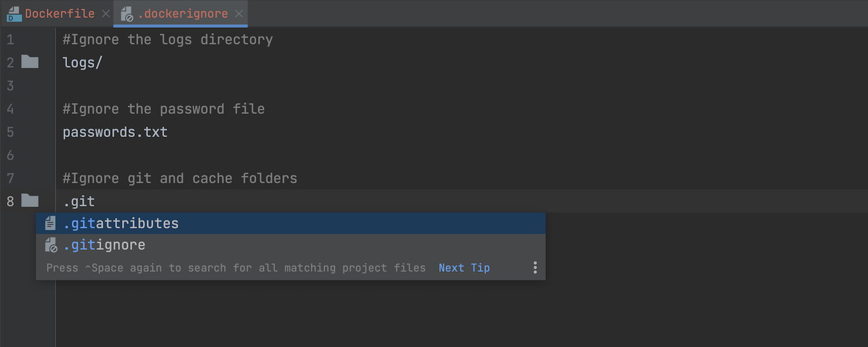The image size is (868, 347).
Task: Click the comment about the logs directory
Action: click(x=168, y=39)
